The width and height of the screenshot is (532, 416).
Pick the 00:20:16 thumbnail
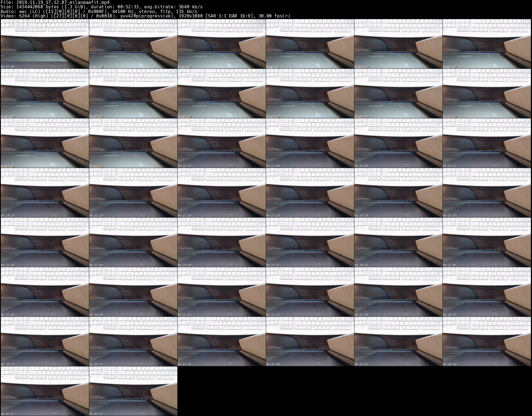45,193
